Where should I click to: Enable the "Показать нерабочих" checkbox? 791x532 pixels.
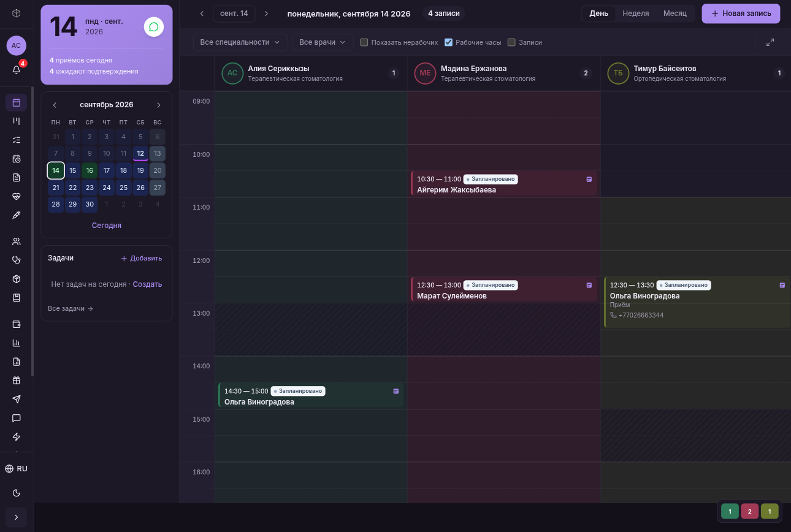364,42
